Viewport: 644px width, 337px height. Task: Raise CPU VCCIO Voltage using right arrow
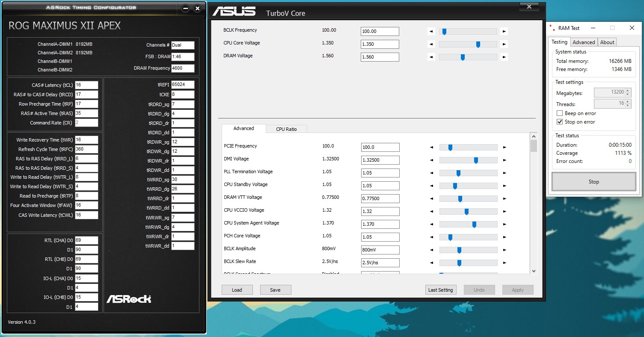tap(505, 211)
